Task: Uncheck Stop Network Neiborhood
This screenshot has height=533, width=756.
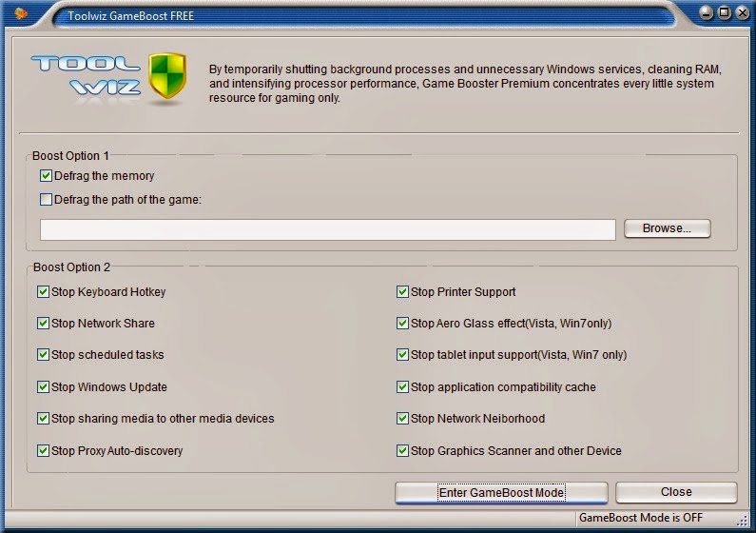Action: (402, 418)
